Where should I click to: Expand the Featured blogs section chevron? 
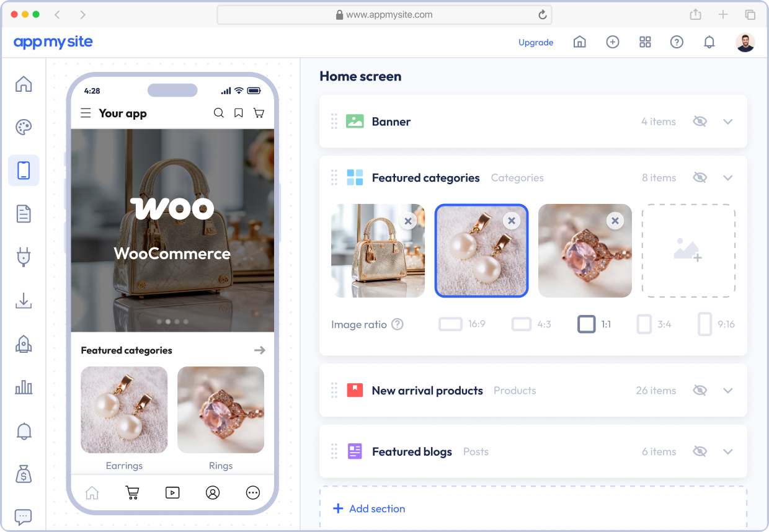pos(728,451)
